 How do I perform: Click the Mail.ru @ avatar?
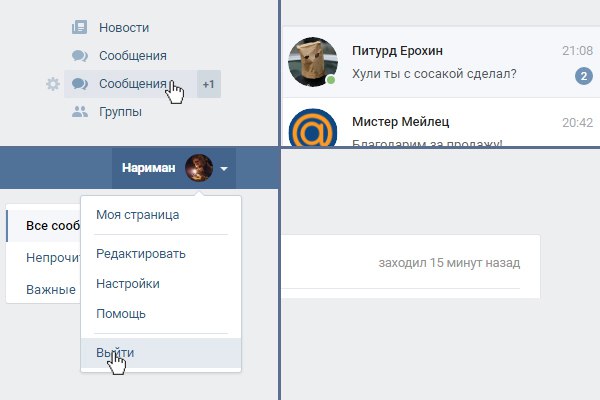(x=313, y=128)
